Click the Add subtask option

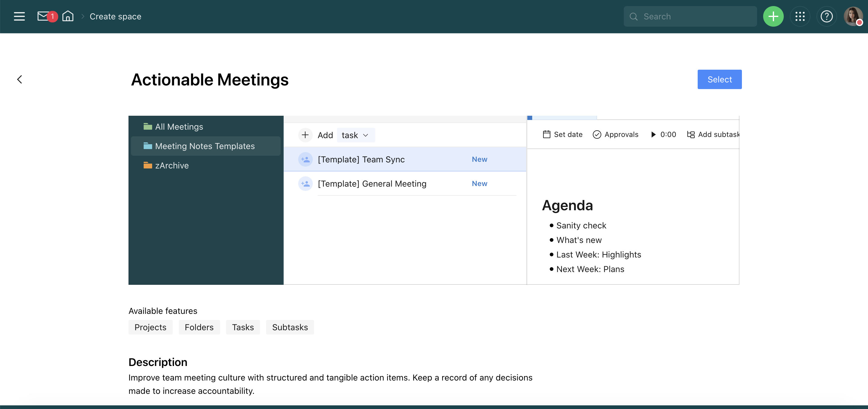713,135
